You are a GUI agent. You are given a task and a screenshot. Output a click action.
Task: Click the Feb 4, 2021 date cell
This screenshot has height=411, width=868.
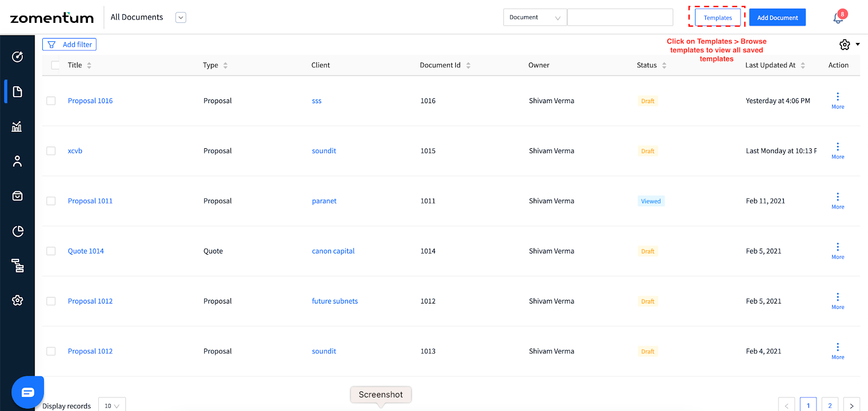click(x=763, y=351)
